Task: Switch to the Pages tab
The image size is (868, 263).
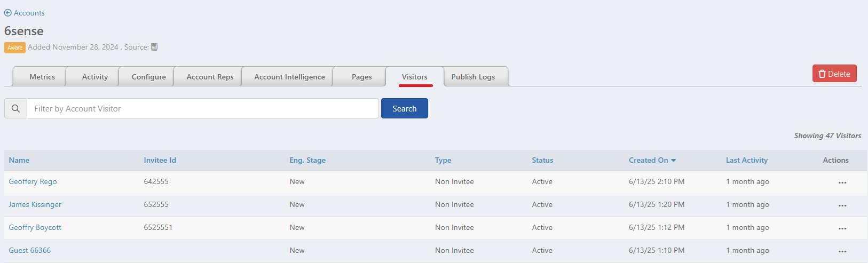Action: (362, 77)
